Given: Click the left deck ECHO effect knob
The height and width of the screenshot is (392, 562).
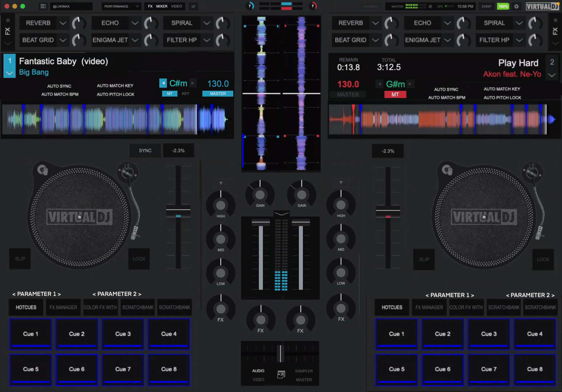Looking at the screenshot, I should (151, 23).
